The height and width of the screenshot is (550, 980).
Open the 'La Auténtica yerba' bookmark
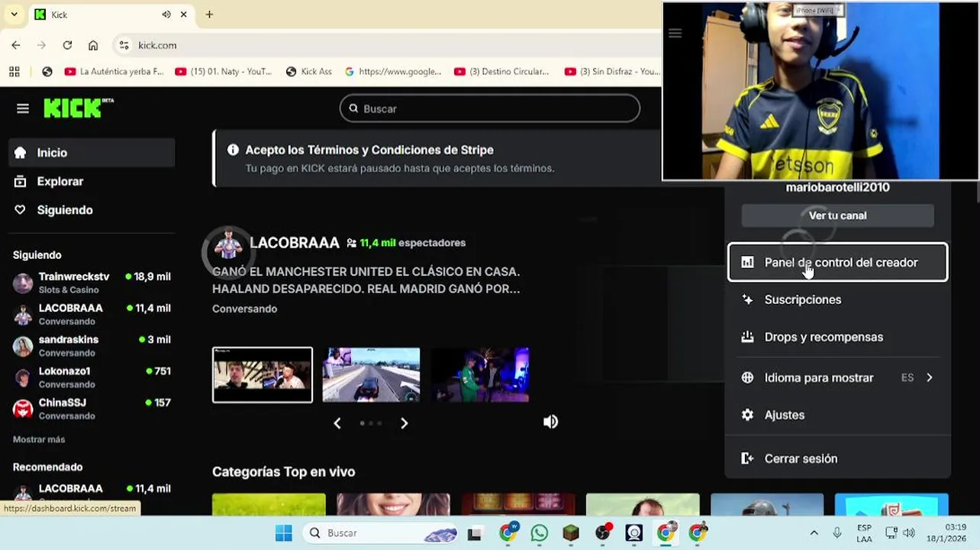coord(114,71)
